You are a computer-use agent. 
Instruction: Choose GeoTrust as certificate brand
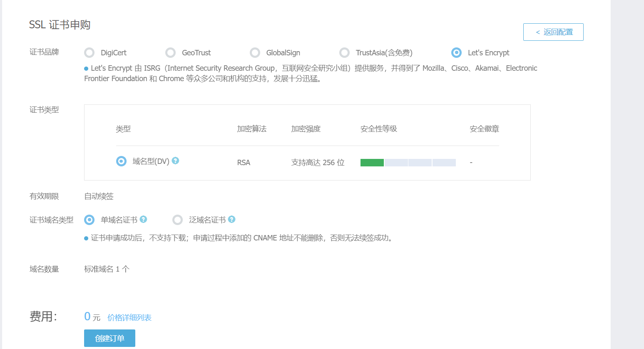pos(170,53)
